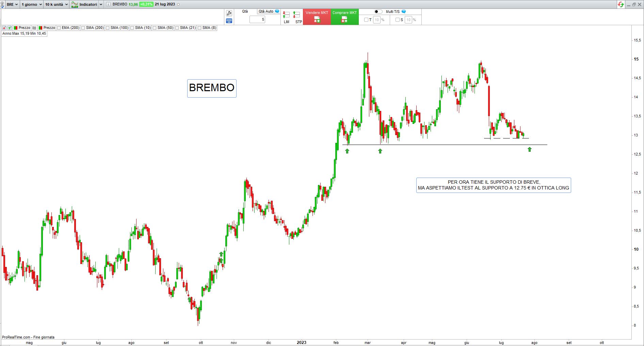Click the 21 lug 2023 date
The width and height of the screenshot is (644, 346).
click(165, 4)
